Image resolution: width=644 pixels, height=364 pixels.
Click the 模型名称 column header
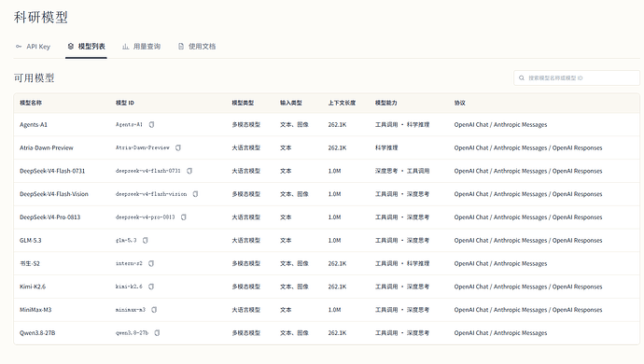pyautogui.click(x=31, y=103)
